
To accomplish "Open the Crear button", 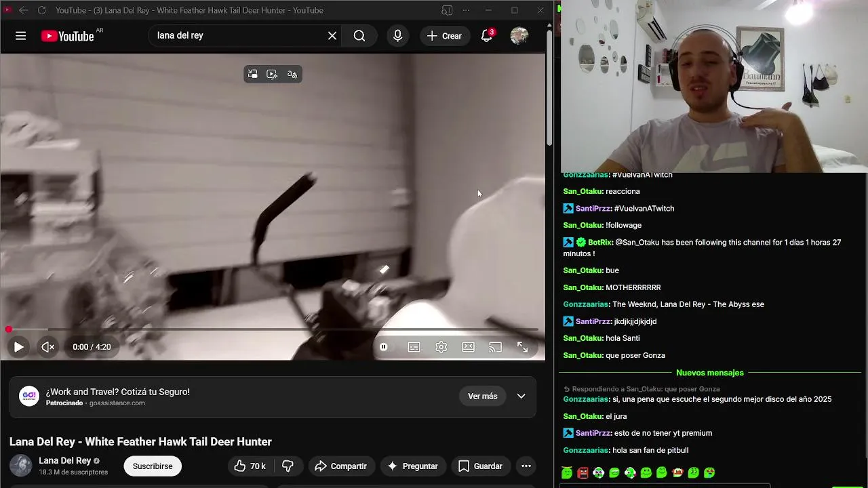I will 444,36.
